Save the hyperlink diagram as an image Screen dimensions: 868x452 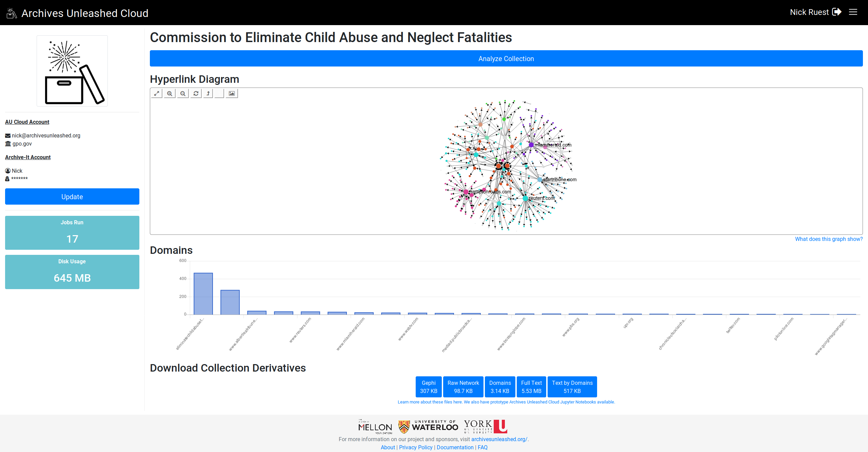coord(232,93)
